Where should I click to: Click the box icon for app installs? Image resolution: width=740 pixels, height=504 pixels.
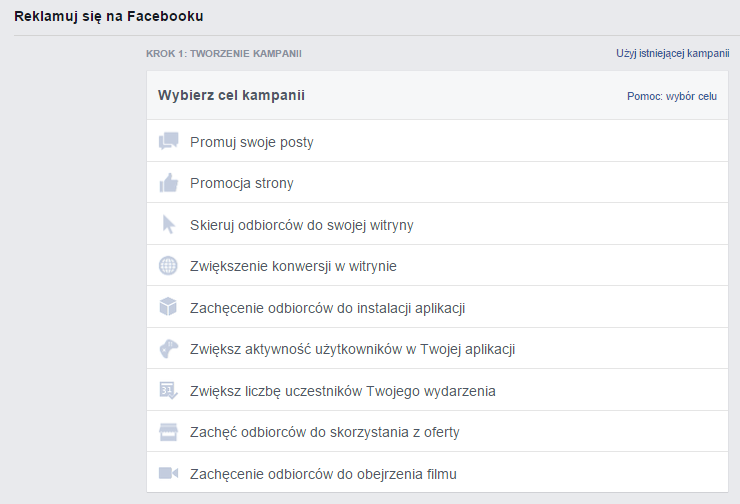(168, 307)
